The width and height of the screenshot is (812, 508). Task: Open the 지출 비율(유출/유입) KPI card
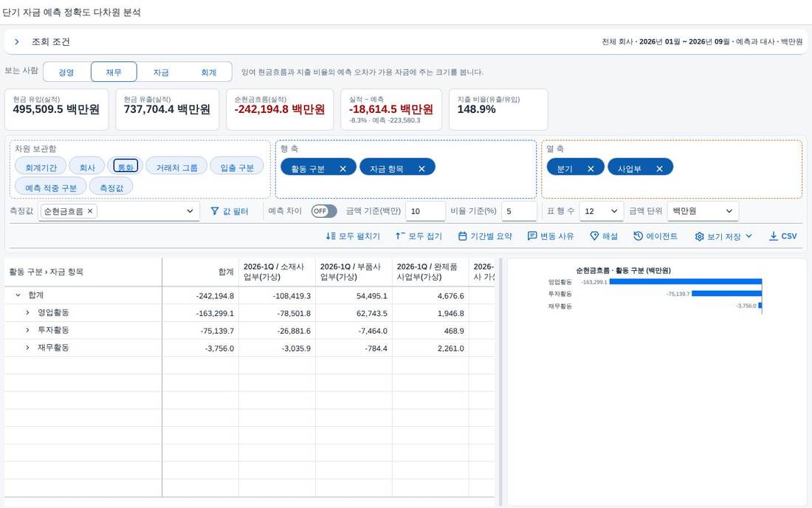tap(498, 109)
